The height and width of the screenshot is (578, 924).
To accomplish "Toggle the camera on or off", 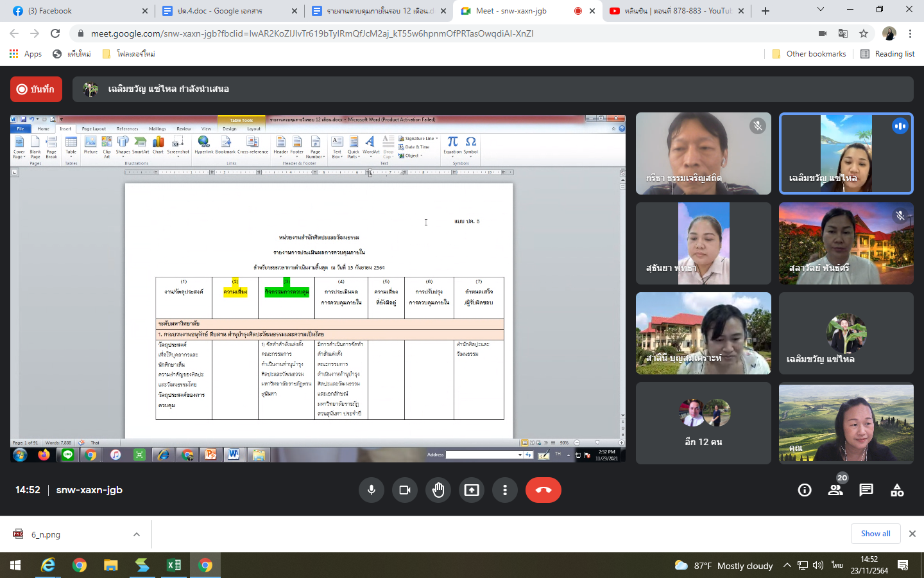I will click(x=405, y=490).
